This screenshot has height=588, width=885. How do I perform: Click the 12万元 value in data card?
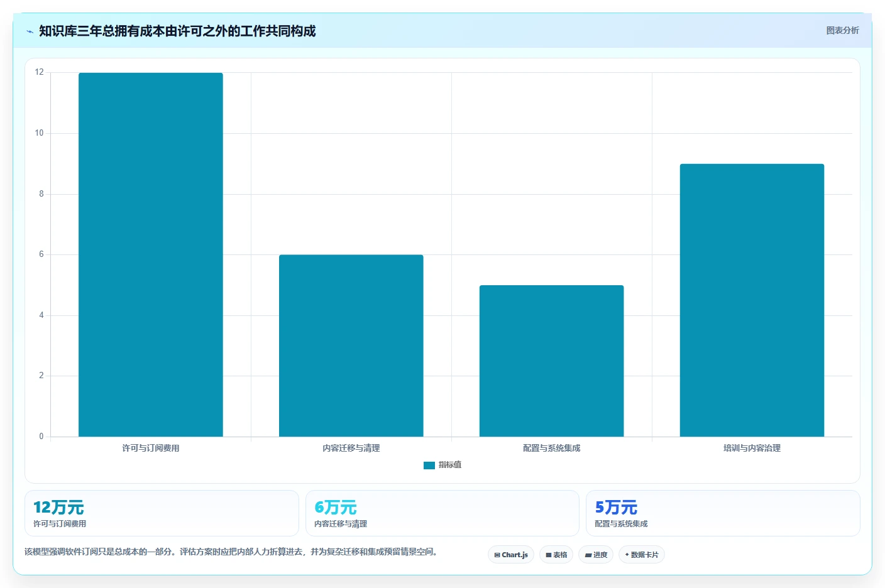[58, 508]
